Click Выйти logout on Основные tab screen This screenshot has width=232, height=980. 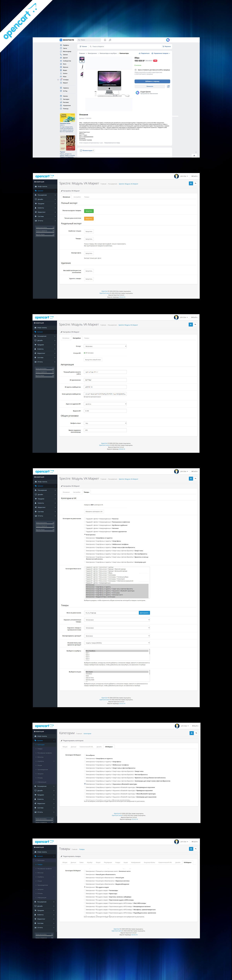[x=195, y=176]
